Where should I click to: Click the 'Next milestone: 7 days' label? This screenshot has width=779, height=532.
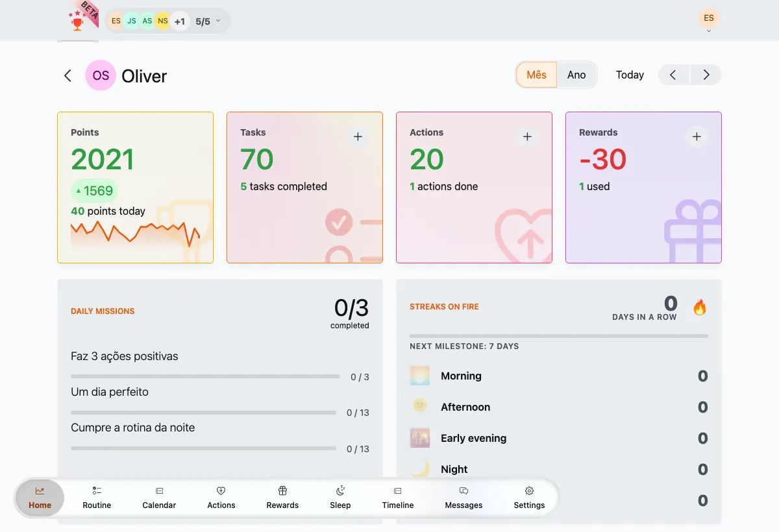(x=464, y=346)
